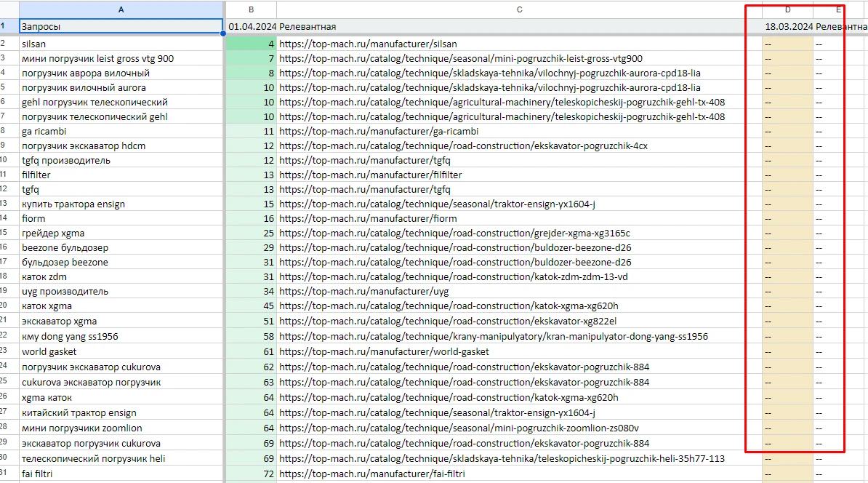Click the '01.04.2024' header cell
The width and height of the screenshot is (868, 483).
(x=252, y=27)
